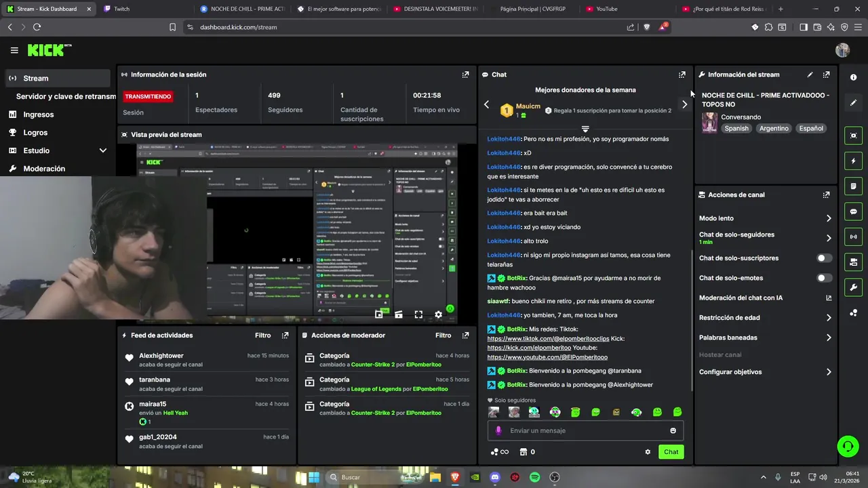Open the profile avatar in the header
This screenshot has height=488, width=868.
click(842, 50)
